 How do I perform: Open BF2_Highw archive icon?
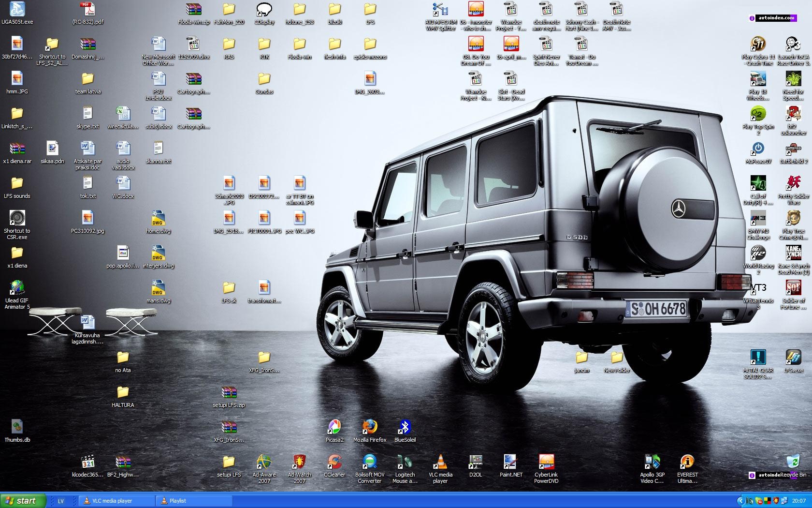(123, 462)
